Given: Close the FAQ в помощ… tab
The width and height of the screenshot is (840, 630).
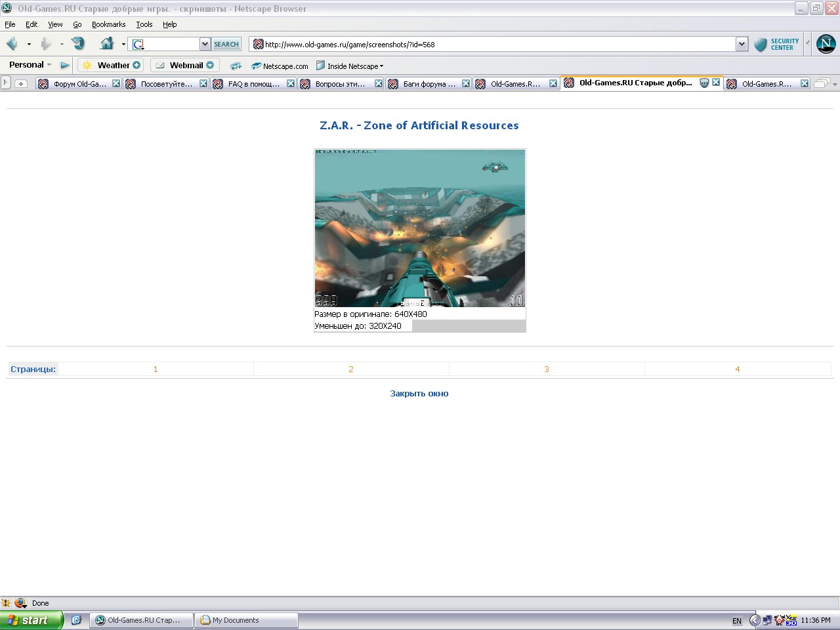Looking at the screenshot, I should [291, 83].
